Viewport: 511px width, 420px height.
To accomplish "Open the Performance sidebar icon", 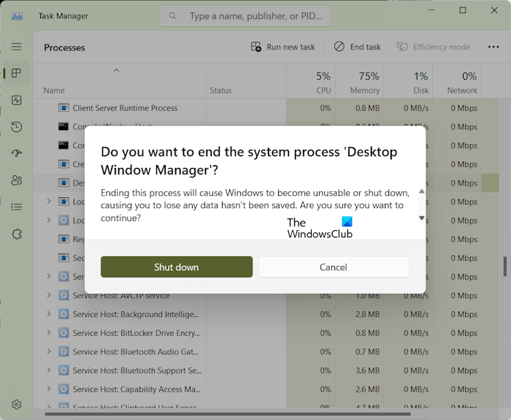I will [x=17, y=100].
